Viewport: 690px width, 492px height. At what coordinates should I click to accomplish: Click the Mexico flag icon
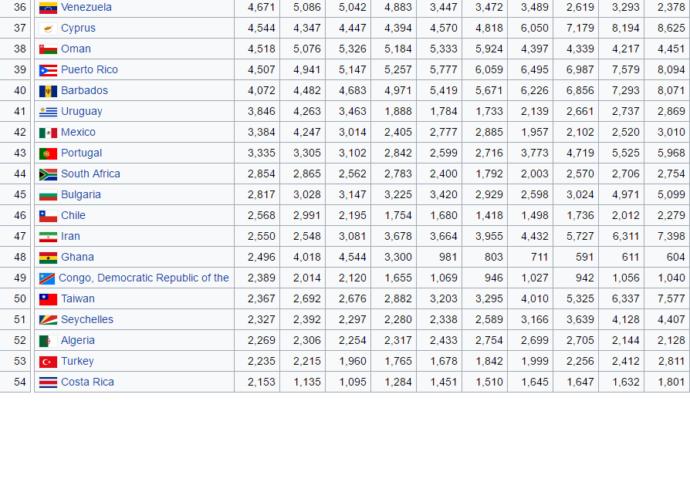coord(48,133)
